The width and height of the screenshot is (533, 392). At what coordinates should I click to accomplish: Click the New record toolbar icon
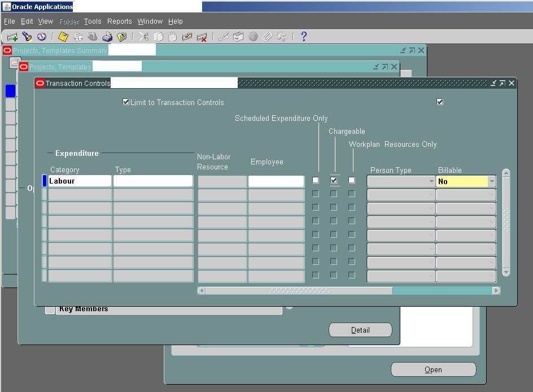(12, 37)
